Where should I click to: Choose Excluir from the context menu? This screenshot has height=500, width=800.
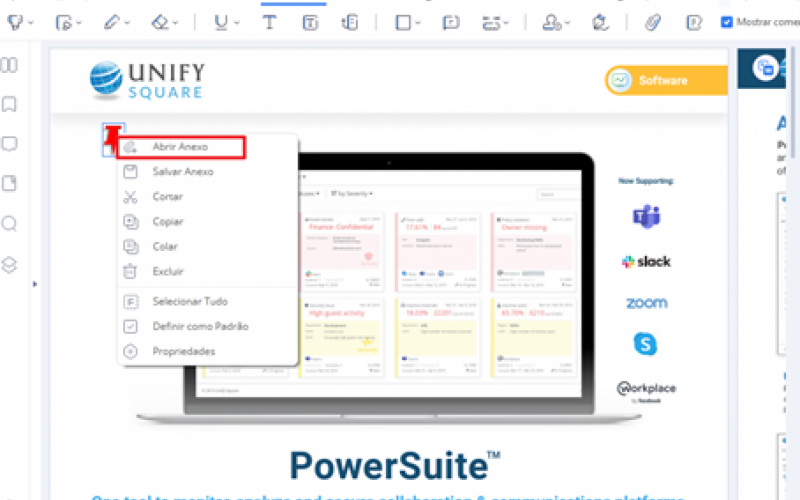(208, 272)
